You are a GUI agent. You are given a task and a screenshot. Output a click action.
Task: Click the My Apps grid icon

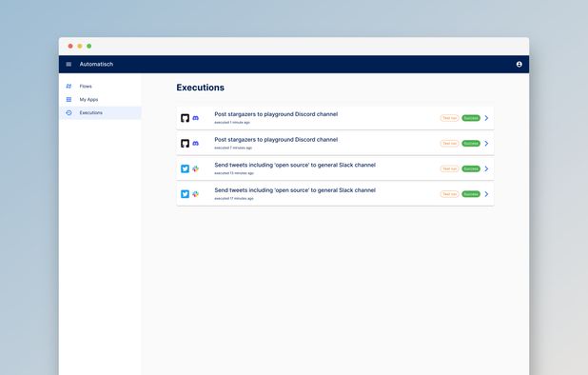tap(69, 99)
